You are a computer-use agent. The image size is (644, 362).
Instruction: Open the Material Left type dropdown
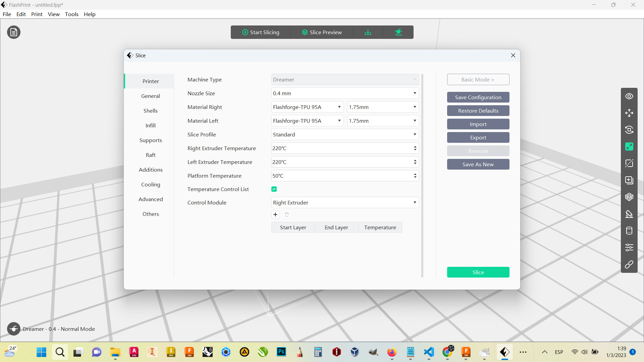pos(307,121)
